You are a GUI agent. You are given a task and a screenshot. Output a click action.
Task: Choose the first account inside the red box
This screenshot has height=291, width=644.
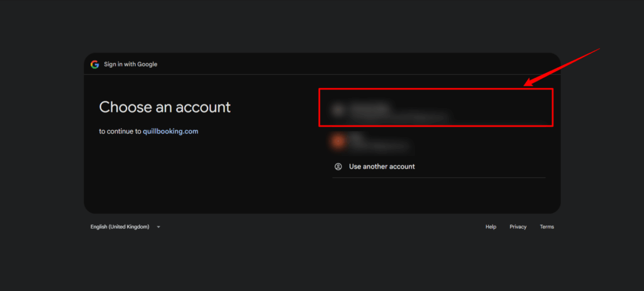[435, 108]
